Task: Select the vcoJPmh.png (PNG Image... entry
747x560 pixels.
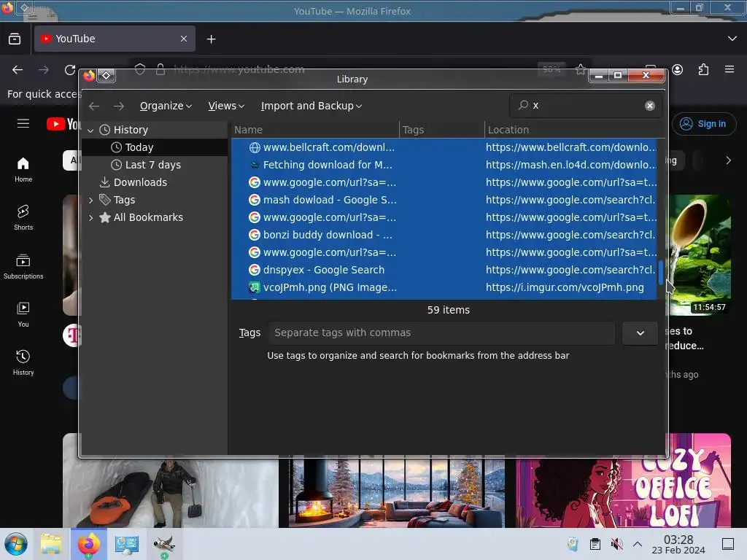Action: (x=444, y=287)
